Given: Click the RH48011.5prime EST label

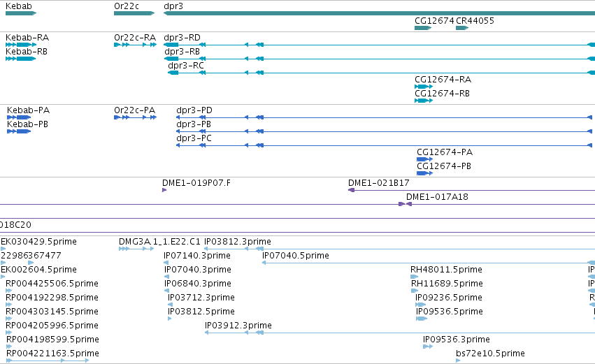Looking at the screenshot, I should [x=446, y=270].
